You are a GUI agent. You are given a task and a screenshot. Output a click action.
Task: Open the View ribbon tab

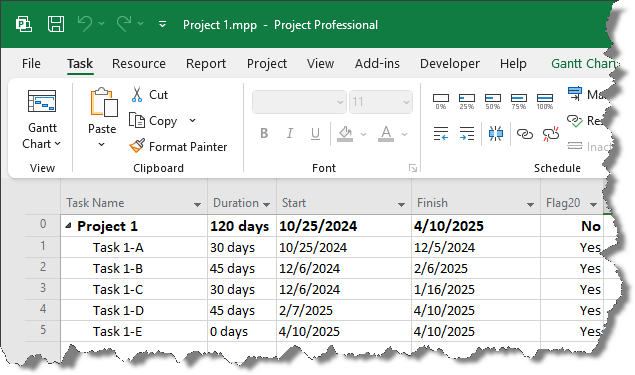[x=320, y=64]
